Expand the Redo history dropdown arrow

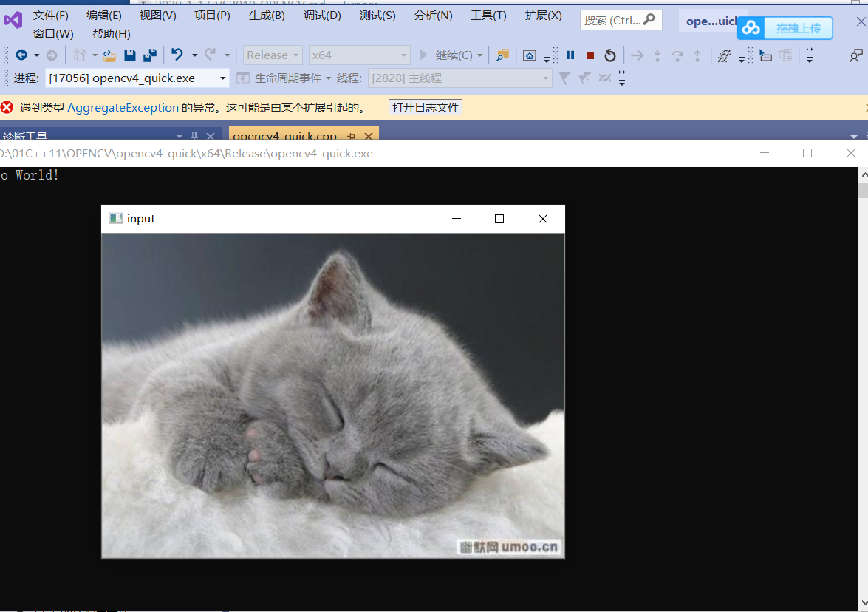(227, 55)
